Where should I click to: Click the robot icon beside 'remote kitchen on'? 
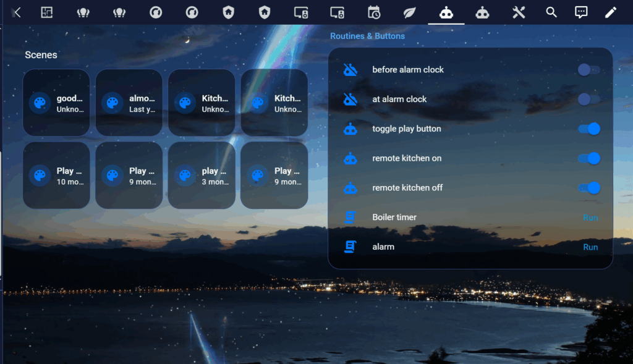click(x=350, y=159)
